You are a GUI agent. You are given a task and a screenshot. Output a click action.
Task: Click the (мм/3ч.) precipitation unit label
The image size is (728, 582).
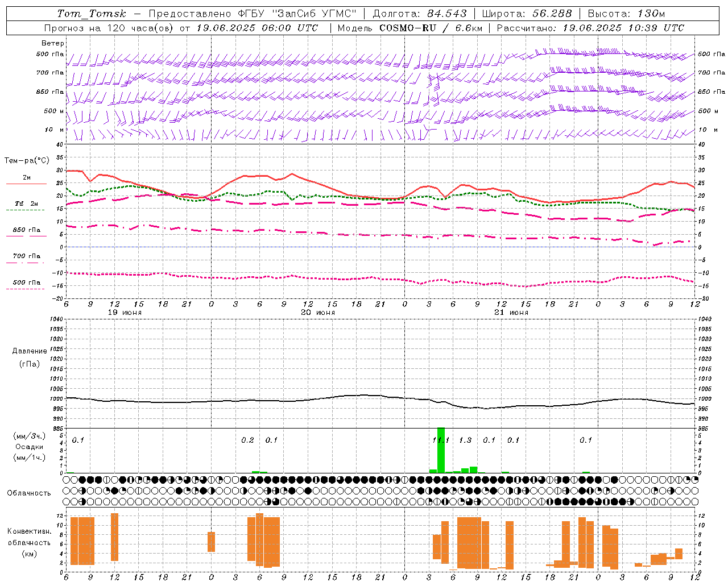pos(29,436)
